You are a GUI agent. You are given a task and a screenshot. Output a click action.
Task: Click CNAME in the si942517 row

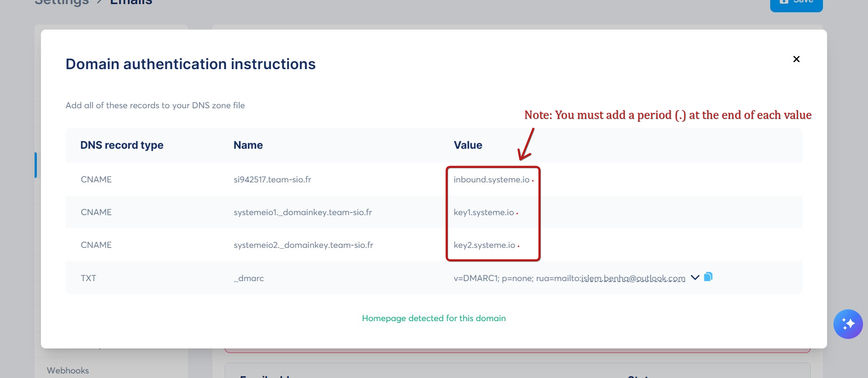(96, 180)
